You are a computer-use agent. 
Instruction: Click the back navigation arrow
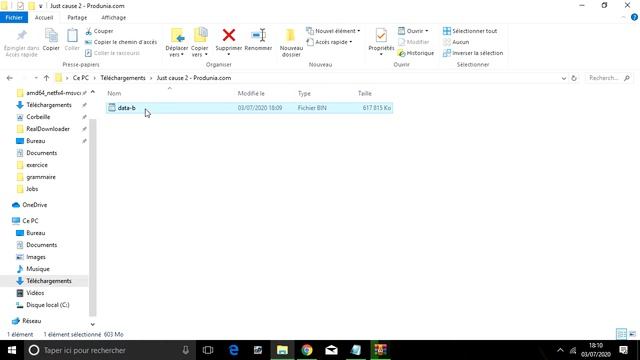coord(10,78)
